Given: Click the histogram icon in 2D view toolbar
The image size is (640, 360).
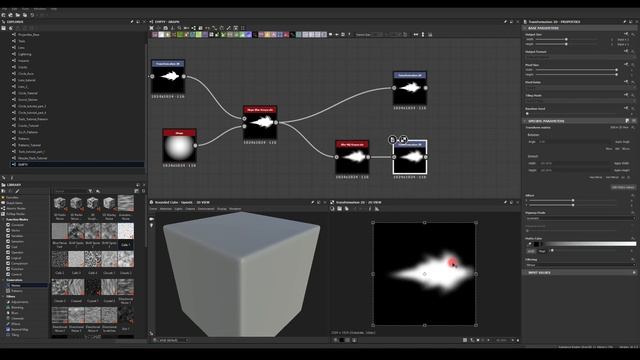Looking at the screenshot, I should 377,209.
